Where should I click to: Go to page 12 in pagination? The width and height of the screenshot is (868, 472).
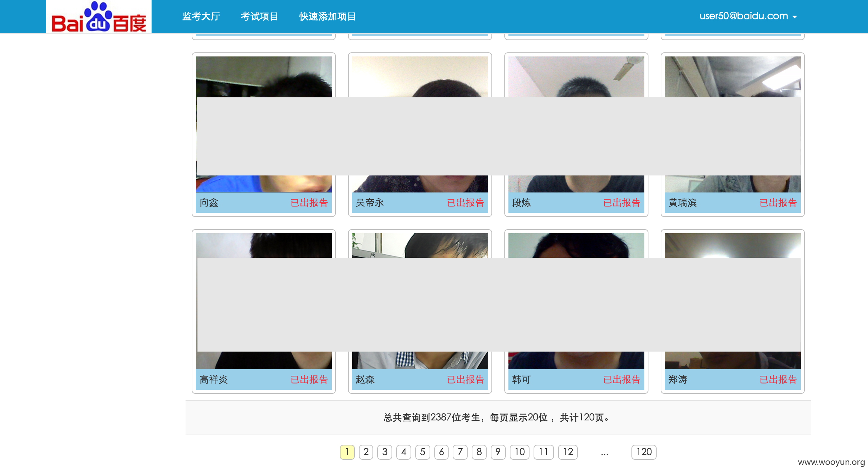(x=568, y=452)
